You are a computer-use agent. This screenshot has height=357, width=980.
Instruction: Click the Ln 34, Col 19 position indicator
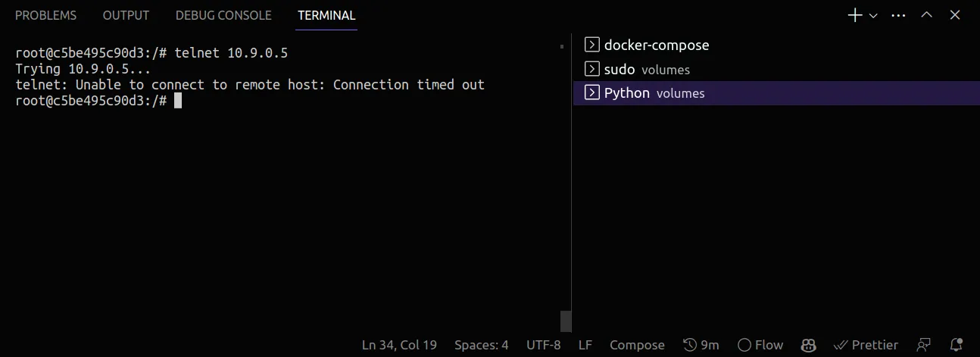[399, 345]
